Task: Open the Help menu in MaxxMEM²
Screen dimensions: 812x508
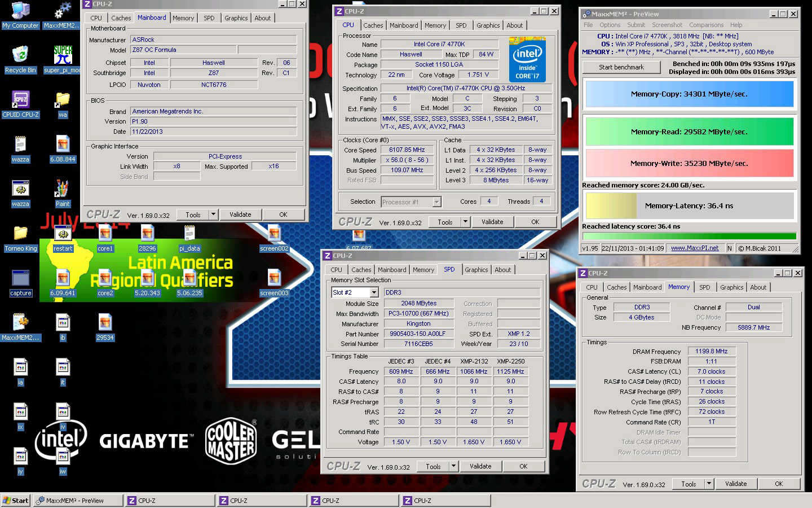Action: 736,25
